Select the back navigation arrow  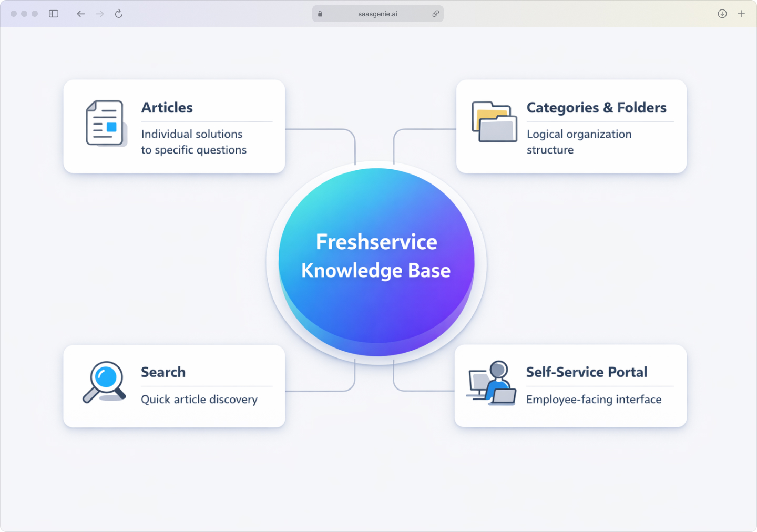click(x=80, y=14)
